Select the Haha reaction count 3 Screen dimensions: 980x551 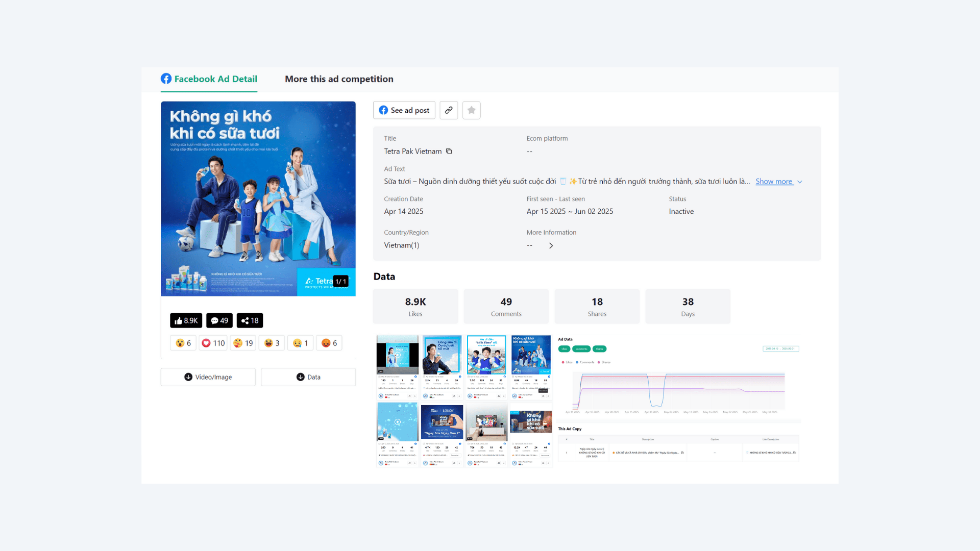pyautogui.click(x=272, y=343)
